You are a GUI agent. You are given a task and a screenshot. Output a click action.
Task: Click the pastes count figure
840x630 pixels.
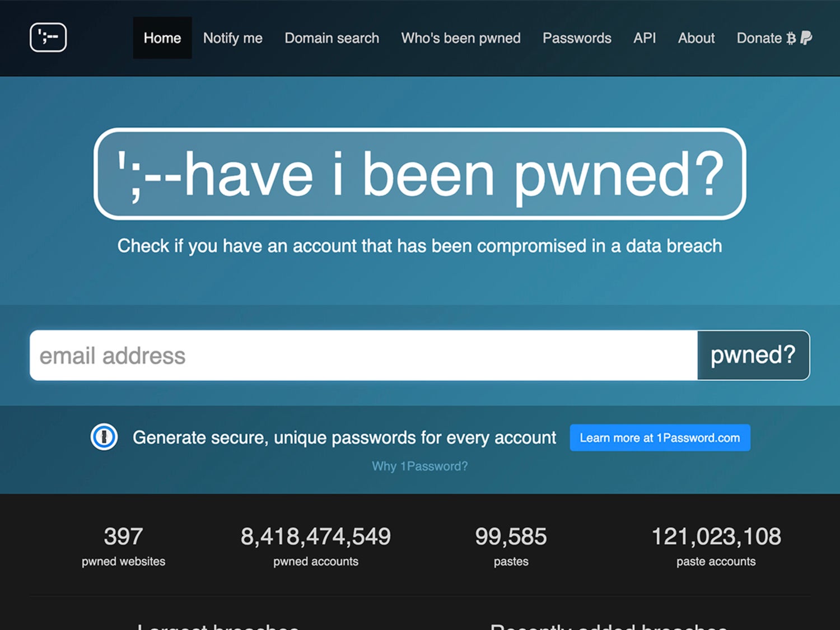511,546
